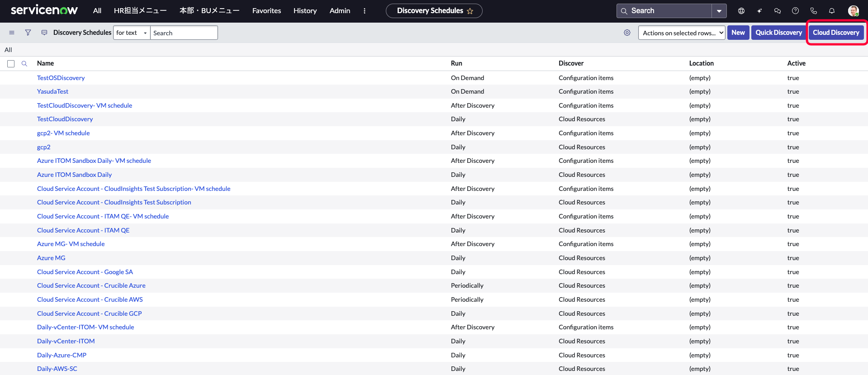Open 'Cloud Service Account - Crucible GCP' link
This screenshot has width=868, height=375.
pos(90,313)
